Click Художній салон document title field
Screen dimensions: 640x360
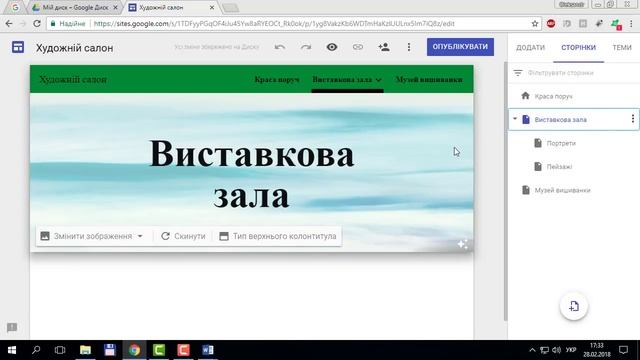pos(75,48)
